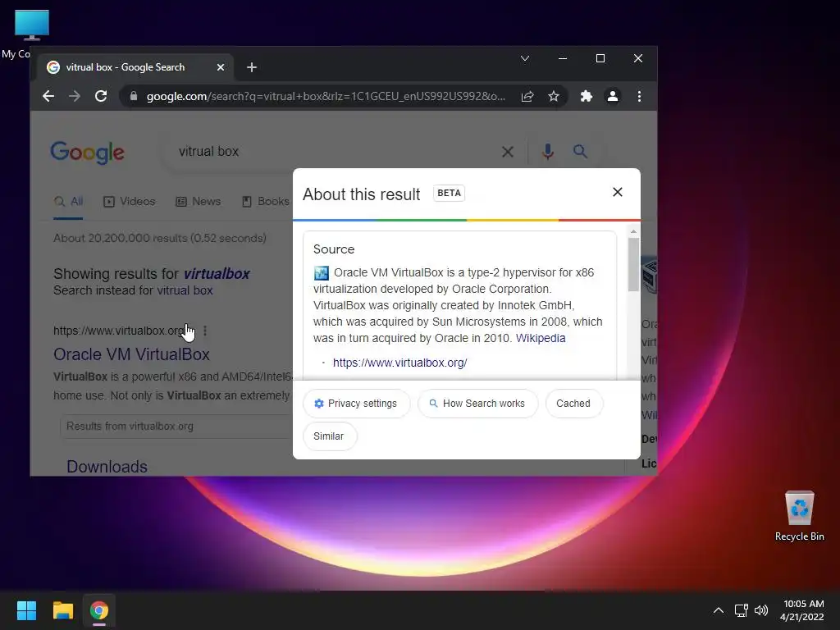The image size is (840, 630).
Task: Click the padlock site info icon
Action: coord(134,96)
